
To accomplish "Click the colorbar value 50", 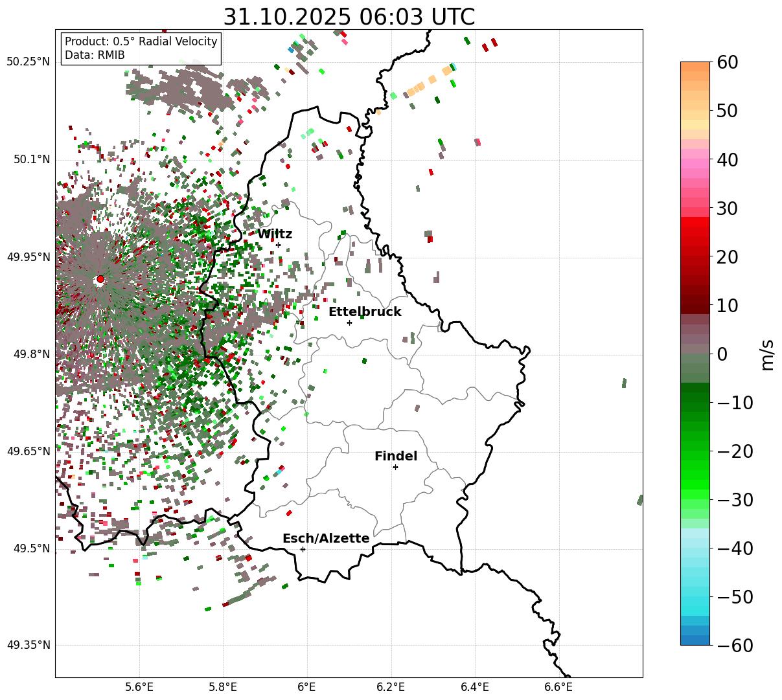I will point(728,111).
